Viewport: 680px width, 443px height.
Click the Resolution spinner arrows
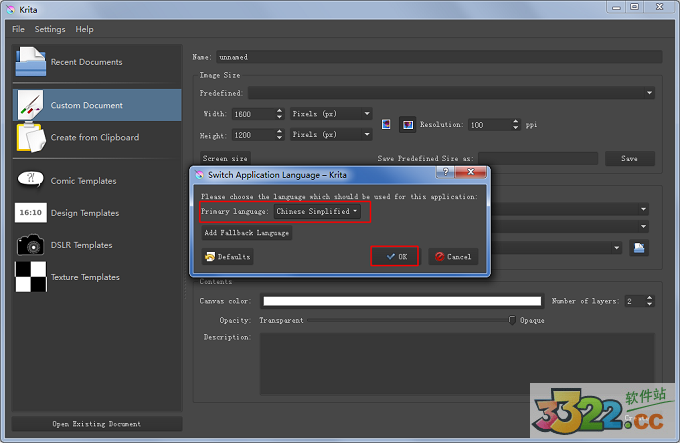[x=515, y=125]
